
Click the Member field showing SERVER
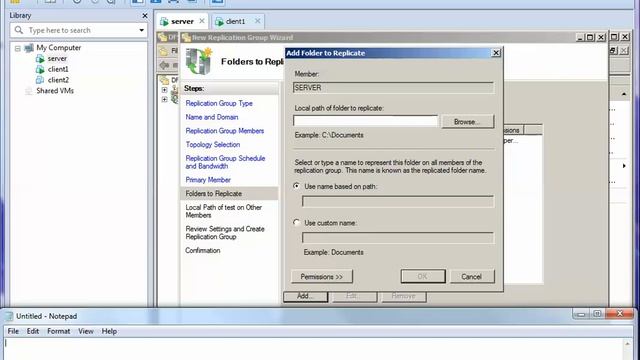[x=393, y=88]
